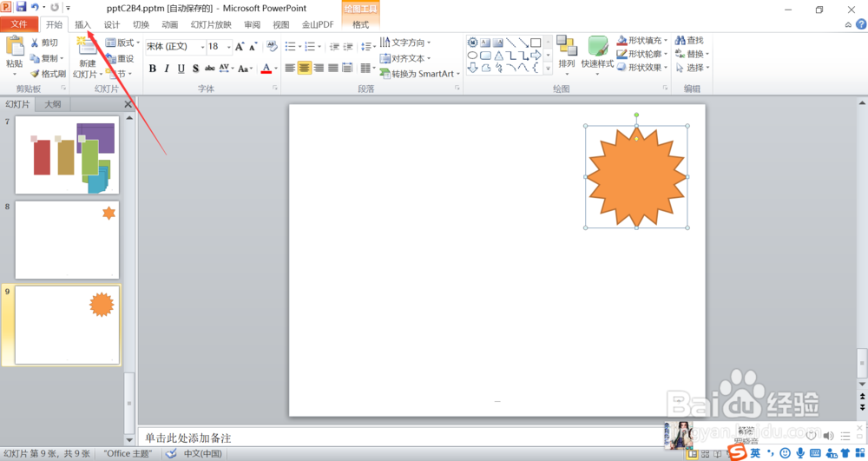Toggle text shadow (S) formatting
868x461 pixels.
pyautogui.click(x=195, y=68)
